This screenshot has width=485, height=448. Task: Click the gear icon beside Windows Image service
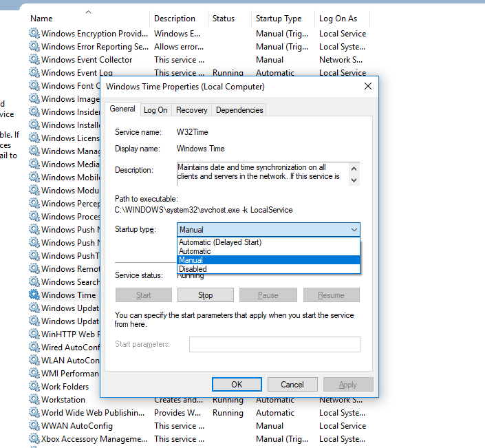pos(34,98)
